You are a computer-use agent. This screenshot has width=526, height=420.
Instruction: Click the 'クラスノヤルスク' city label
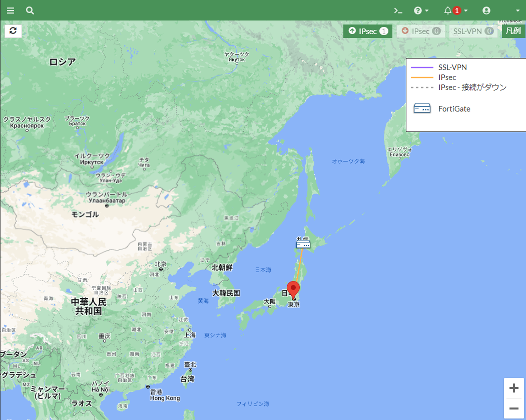pyautogui.click(x=27, y=119)
